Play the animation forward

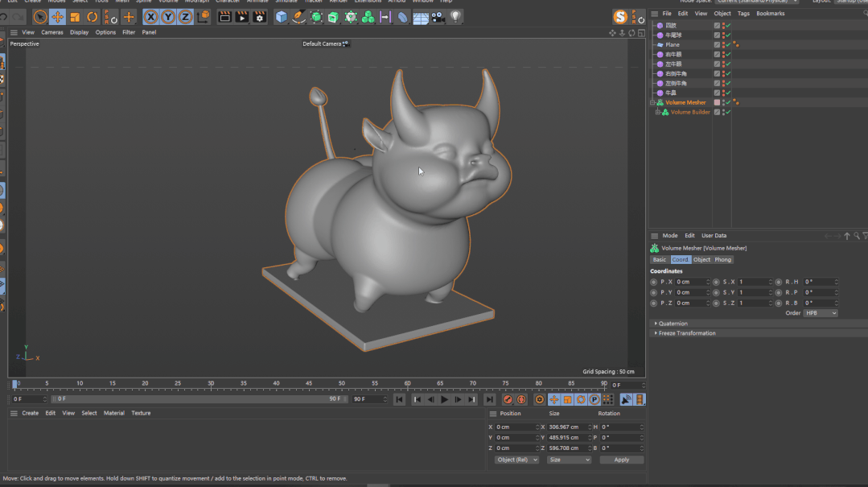click(444, 399)
